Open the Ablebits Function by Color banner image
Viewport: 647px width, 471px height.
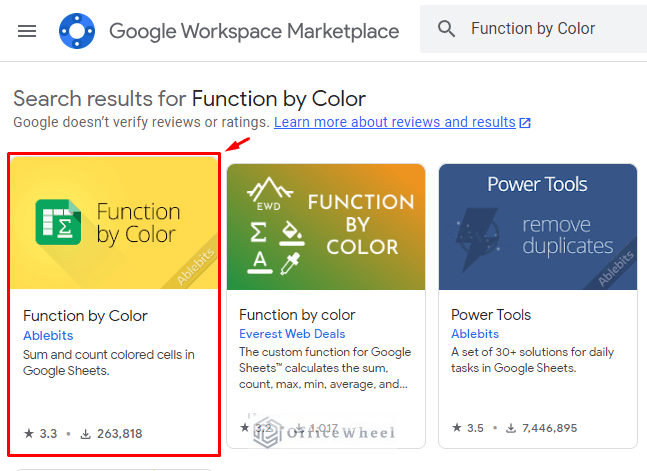(114, 223)
